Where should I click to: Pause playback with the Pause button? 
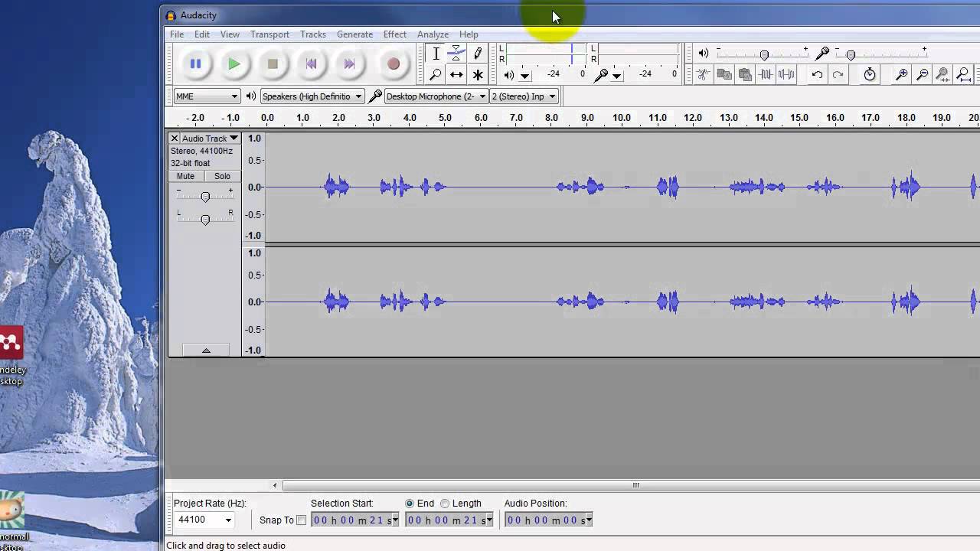[195, 64]
